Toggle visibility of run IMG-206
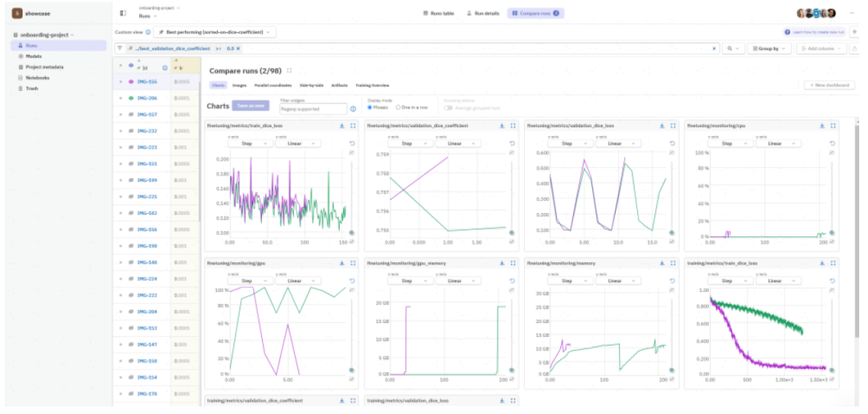868x414 pixels. pyautogui.click(x=131, y=98)
